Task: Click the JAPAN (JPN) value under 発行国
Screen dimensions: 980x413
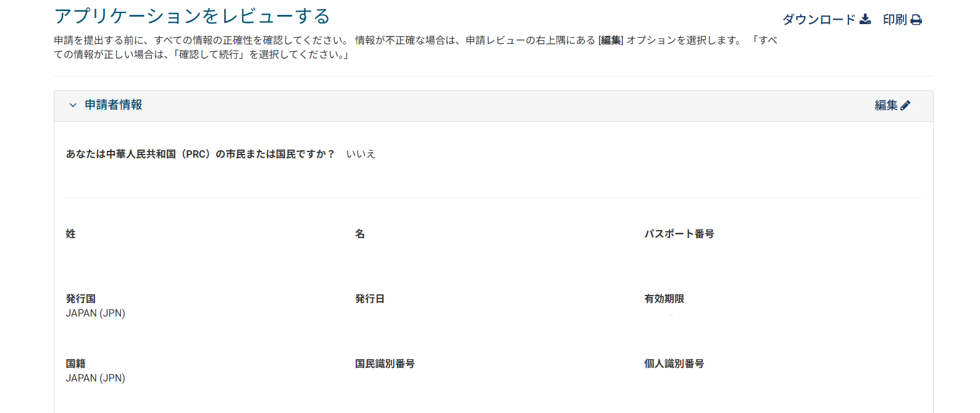Action: [96, 313]
